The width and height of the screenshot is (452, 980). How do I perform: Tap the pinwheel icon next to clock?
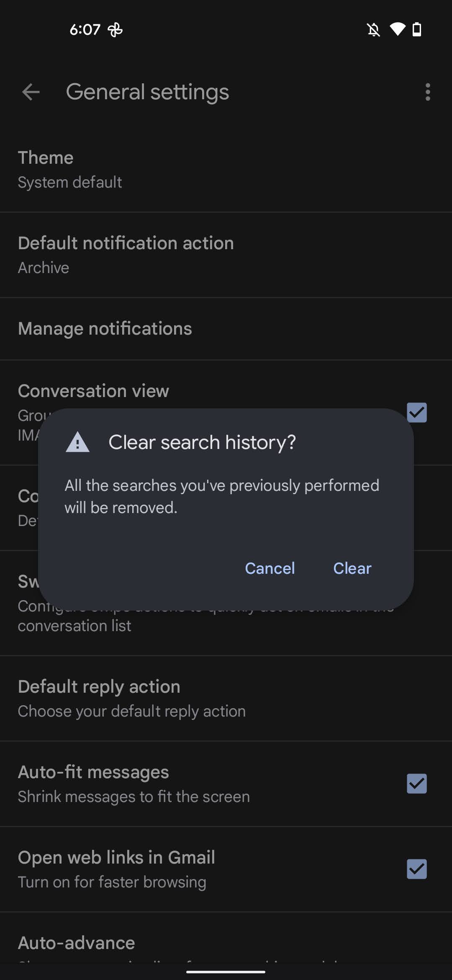[115, 30]
